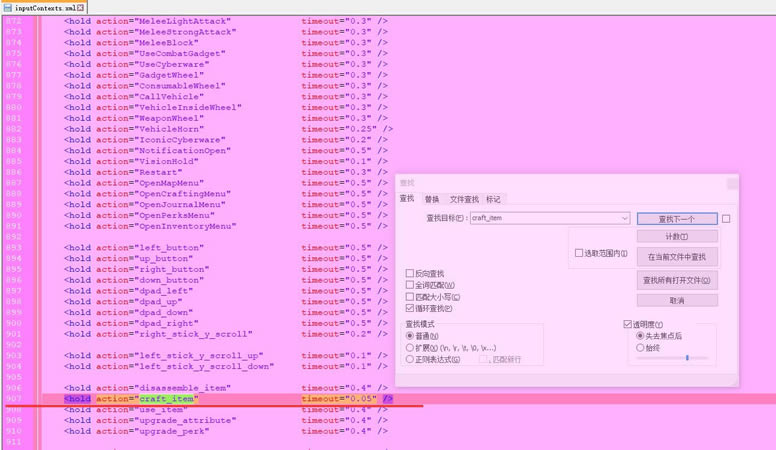Image resolution: width=776 pixels, height=450 pixels.
Task: Uncheck the 循环查找 checkbox
Action: click(x=409, y=308)
